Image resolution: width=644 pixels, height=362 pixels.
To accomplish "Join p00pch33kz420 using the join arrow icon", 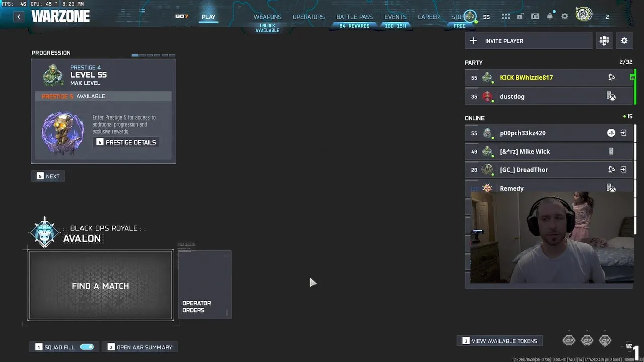I will [x=623, y=133].
